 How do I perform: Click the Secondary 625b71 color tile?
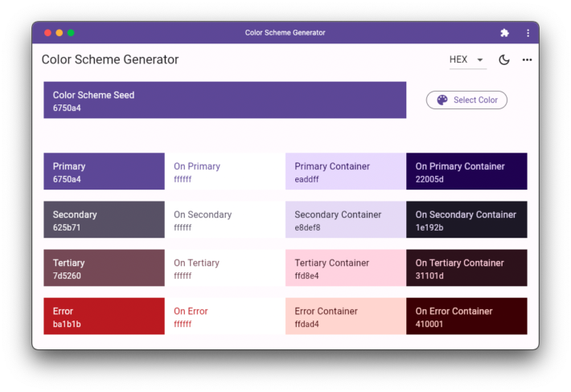(x=105, y=219)
